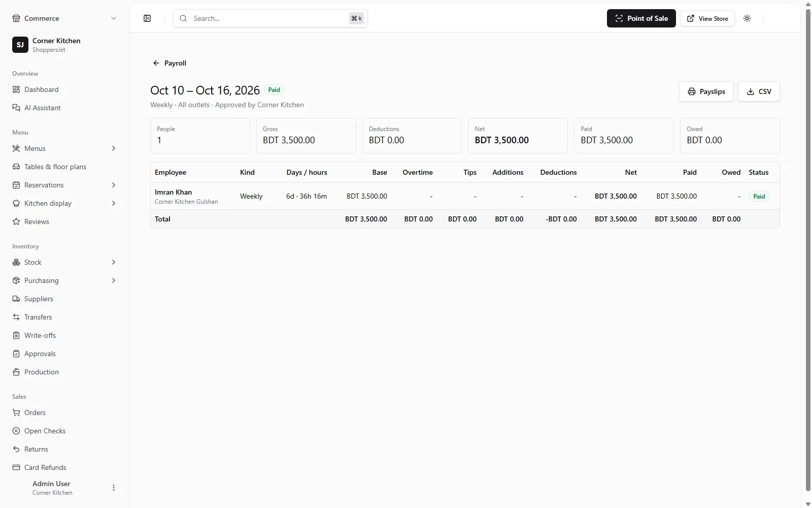The image size is (812, 508).
Task: Click the SJ Corner Kitchen logo
Action: coord(20,45)
